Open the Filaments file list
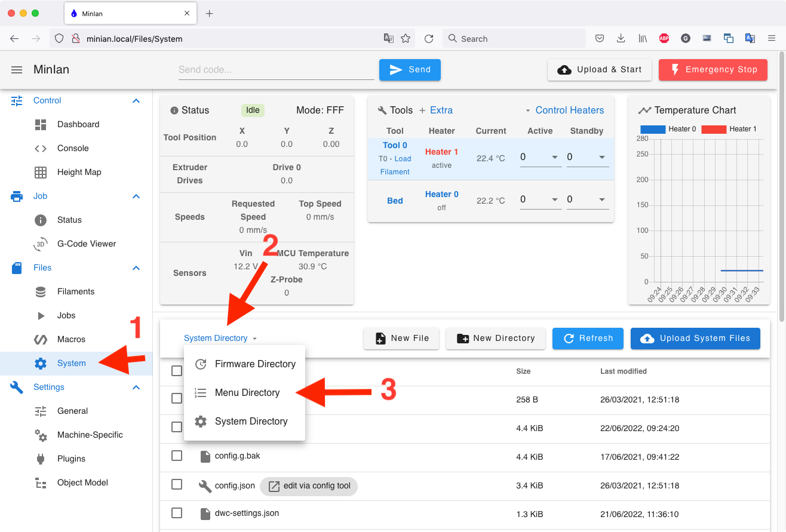Image resolution: width=786 pixels, height=532 pixels. tap(76, 291)
